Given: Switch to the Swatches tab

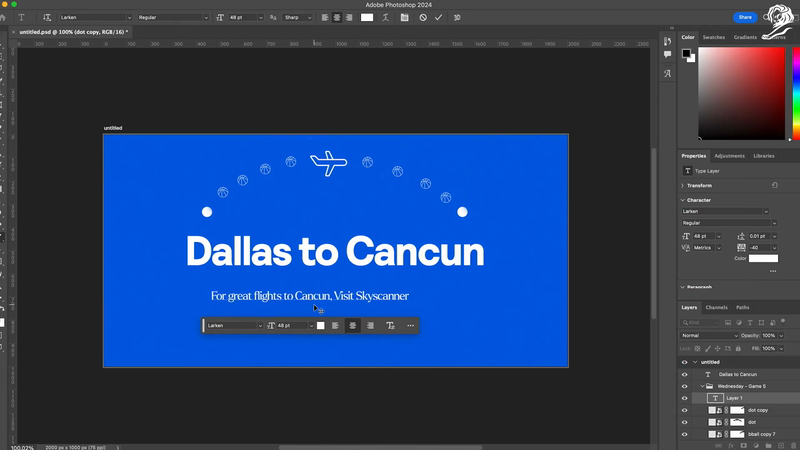Looking at the screenshot, I should pyautogui.click(x=713, y=37).
